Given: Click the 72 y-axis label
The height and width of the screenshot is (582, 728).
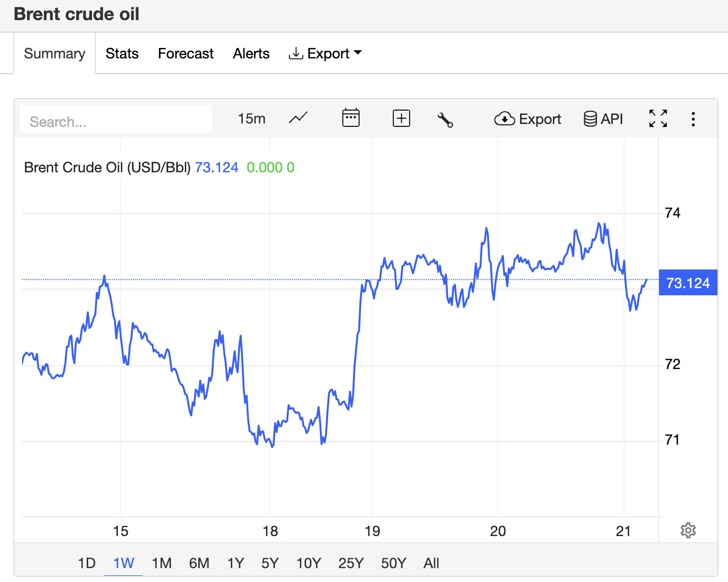Looking at the screenshot, I should click(x=672, y=365).
